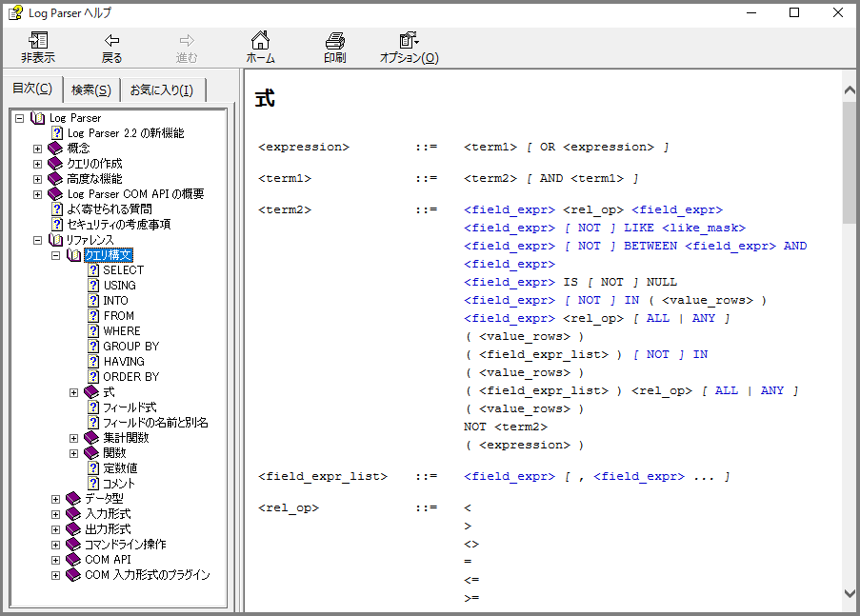Open the オプション (Options) menu

410,48
